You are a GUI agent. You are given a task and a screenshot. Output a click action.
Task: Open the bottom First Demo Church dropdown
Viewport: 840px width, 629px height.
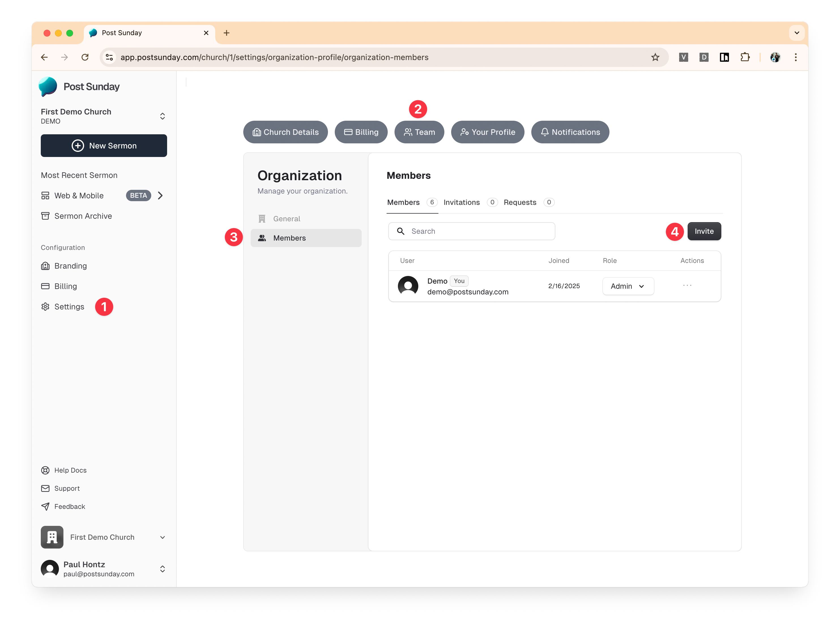click(163, 537)
